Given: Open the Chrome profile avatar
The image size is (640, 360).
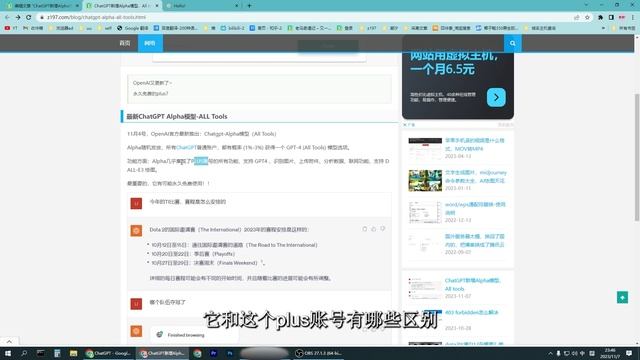Looking at the screenshot, I should click(x=622, y=17).
